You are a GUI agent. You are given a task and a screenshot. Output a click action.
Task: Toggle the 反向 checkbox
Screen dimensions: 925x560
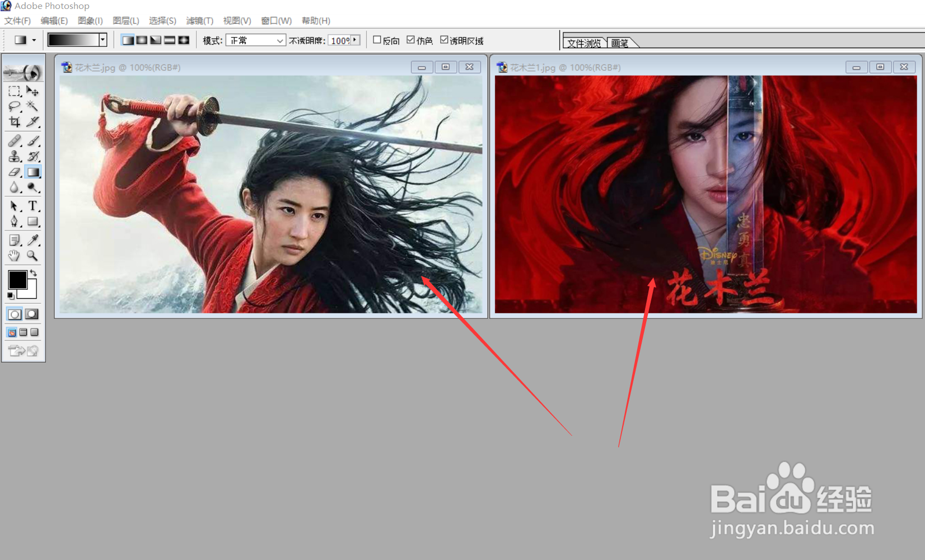coord(377,40)
